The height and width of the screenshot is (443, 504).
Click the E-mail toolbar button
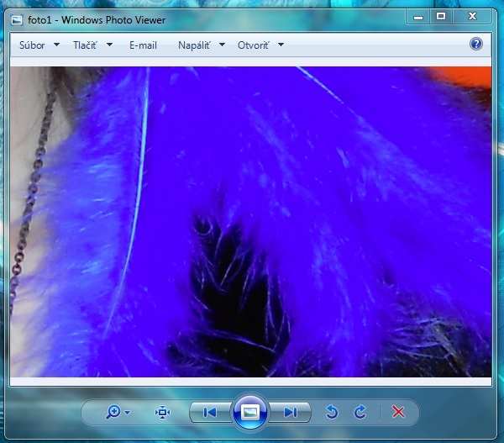tap(143, 45)
